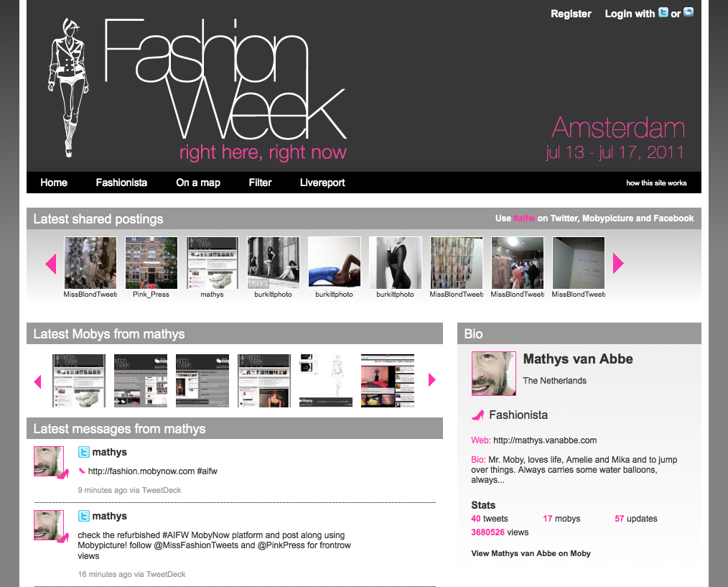Click View Mathys van Abbe on Moby

tap(531, 553)
